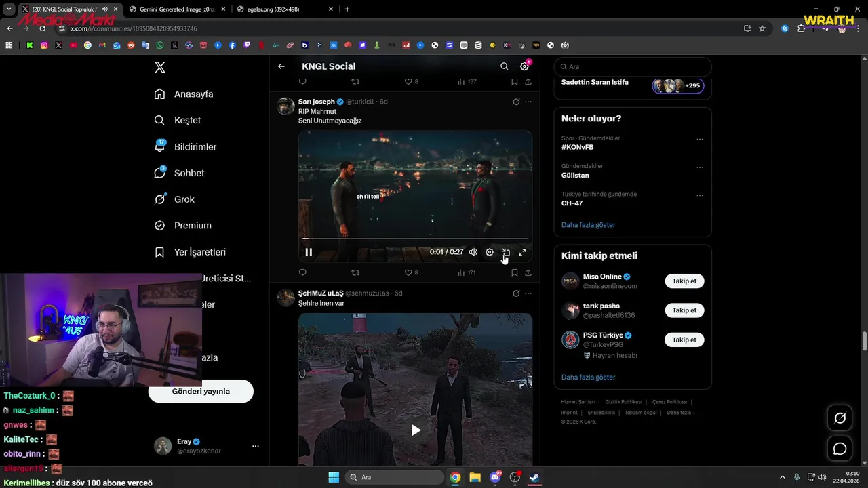Screen dimensions: 868x488
Task: Mute the KNGL Social tab audio
Action: click(104, 9)
